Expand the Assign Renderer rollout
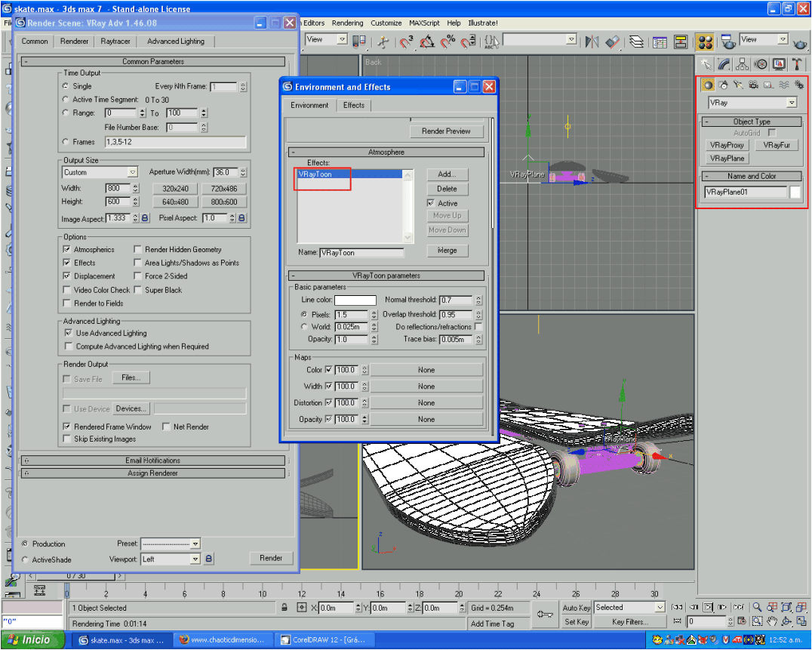Viewport: 812px width, 650px height. 152,473
